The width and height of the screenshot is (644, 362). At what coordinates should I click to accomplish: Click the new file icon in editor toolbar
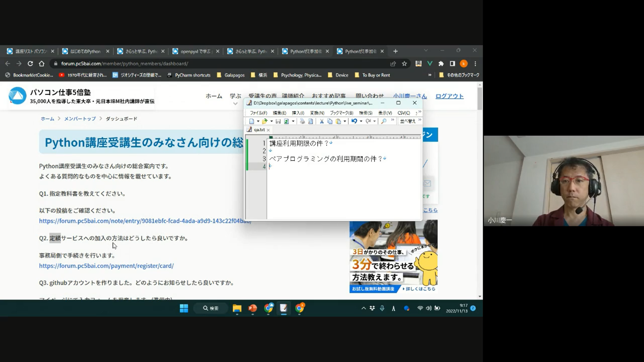coord(252,121)
